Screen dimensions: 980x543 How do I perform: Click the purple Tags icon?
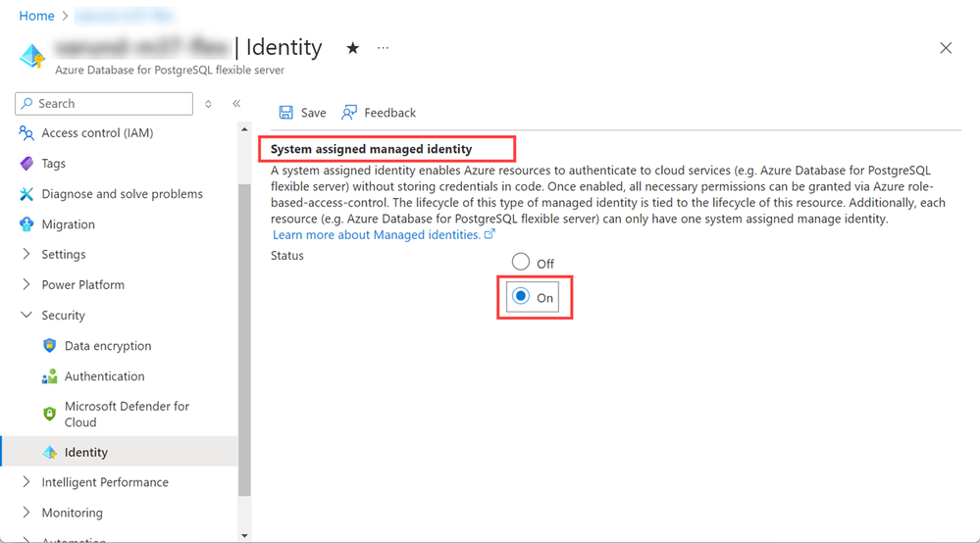[26, 164]
